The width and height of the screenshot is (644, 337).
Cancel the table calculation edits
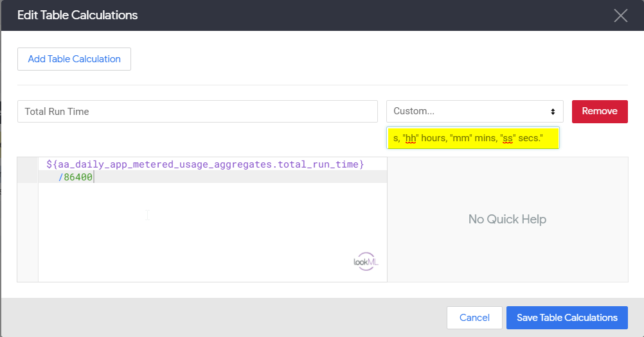click(x=474, y=318)
